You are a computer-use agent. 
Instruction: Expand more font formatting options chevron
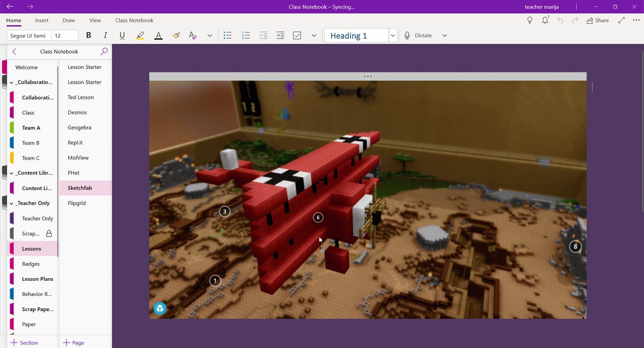tap(209, 35)
